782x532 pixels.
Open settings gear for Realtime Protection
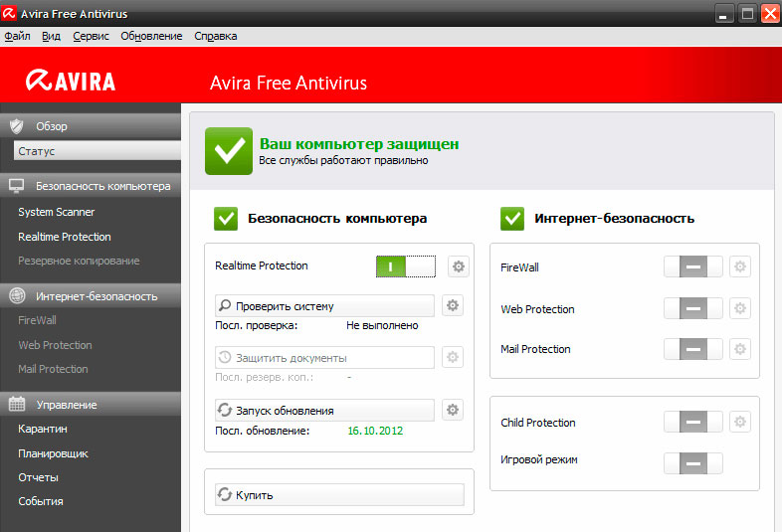(458, 266)
